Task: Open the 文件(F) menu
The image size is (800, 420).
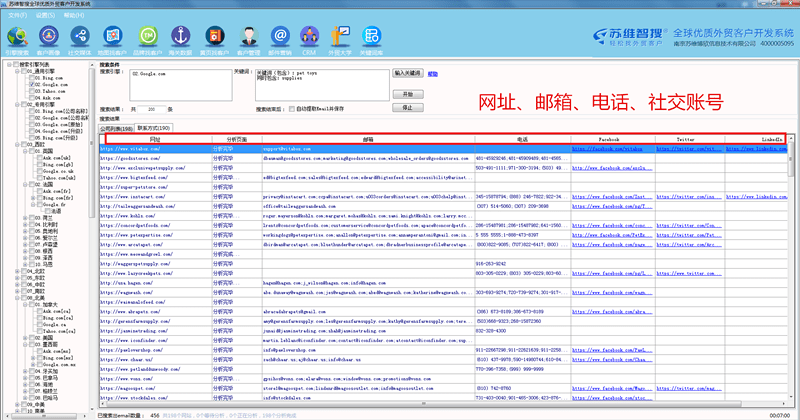Action: click(x=16, y=16)
